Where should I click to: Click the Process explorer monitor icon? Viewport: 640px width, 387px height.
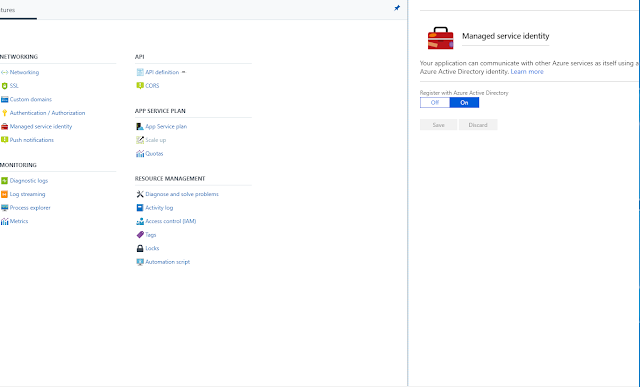(4, 208)
